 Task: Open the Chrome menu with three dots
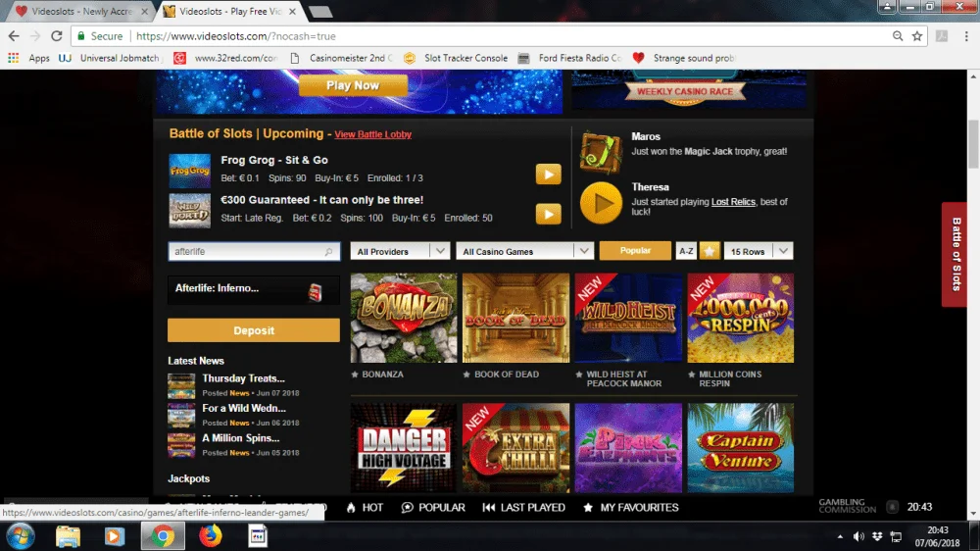tap(966, 36)
